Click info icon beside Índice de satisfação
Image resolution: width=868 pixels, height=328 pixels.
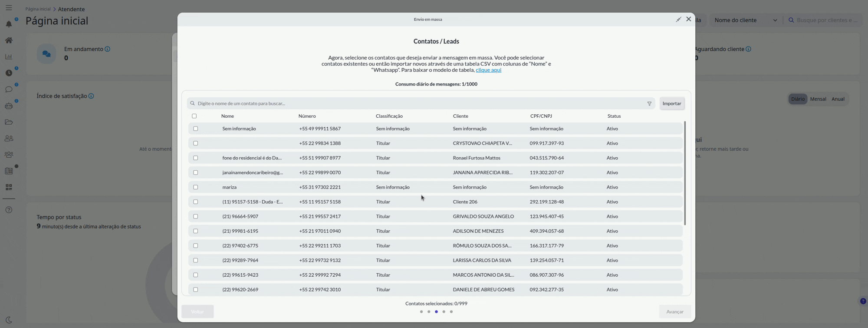91,96
